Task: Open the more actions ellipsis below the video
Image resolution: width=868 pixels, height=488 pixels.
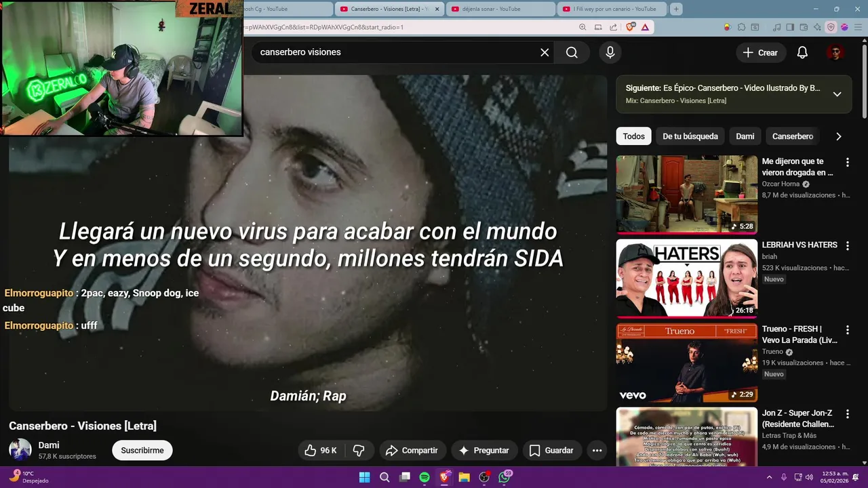Action: tap(597, 450)
